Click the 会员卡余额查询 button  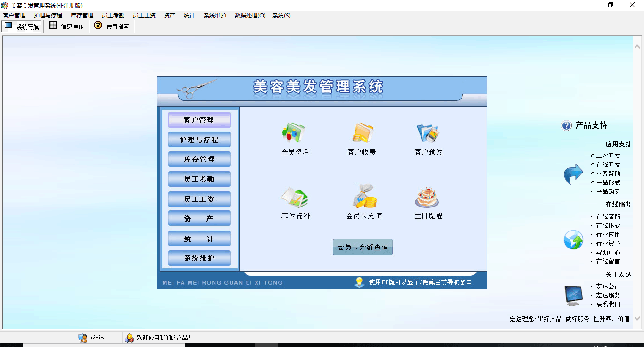(363, 247)
